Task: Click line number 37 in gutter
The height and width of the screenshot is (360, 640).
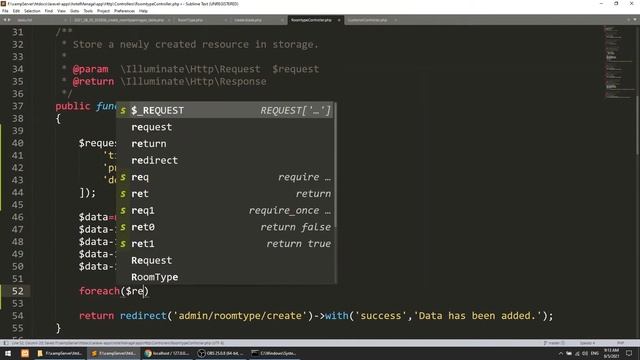Action: (18, 106)
